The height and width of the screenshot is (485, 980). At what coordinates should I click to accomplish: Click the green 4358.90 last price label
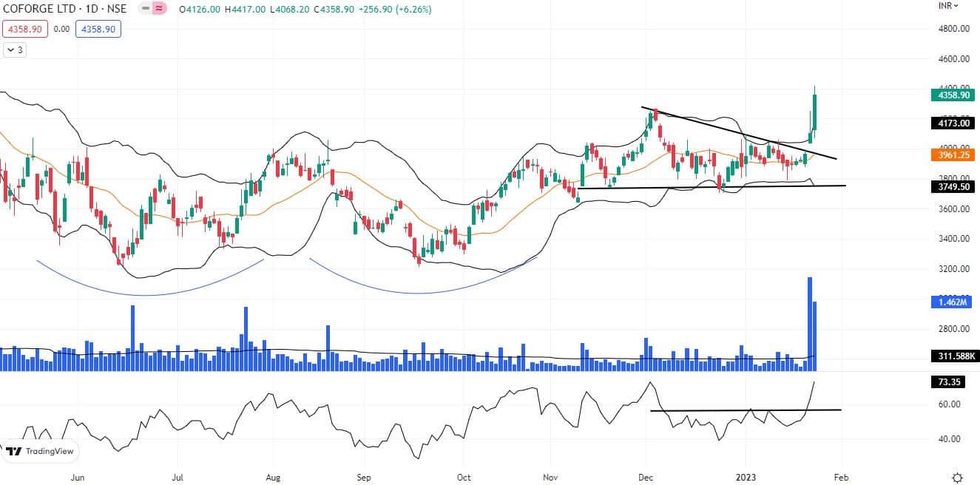tap(951, 95)
